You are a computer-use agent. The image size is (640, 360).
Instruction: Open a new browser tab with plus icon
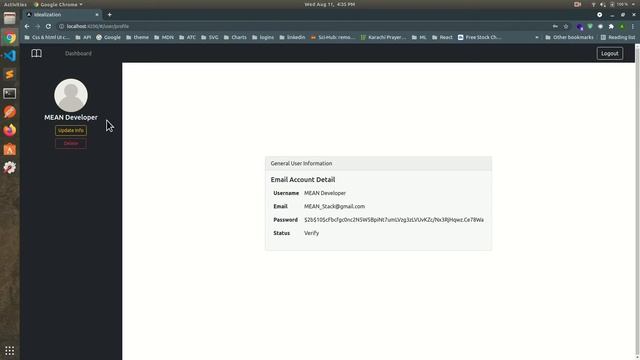[x=109, y=15]
